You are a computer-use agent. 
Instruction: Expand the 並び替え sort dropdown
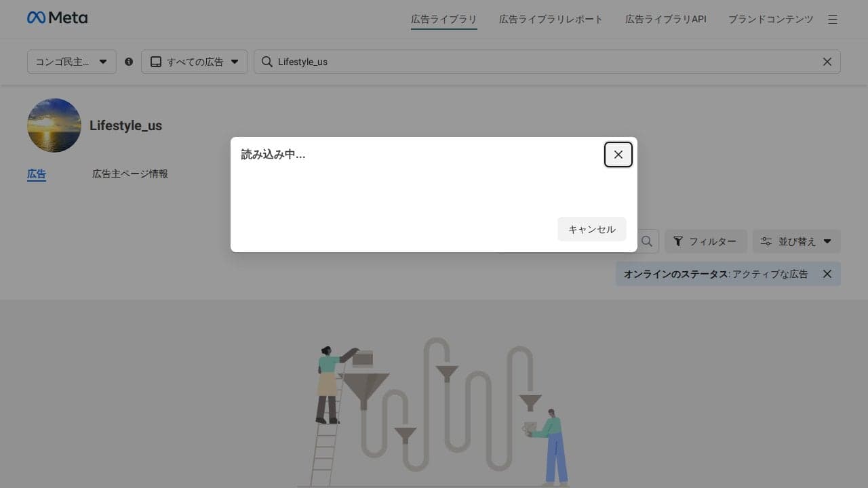coord(797,241)
